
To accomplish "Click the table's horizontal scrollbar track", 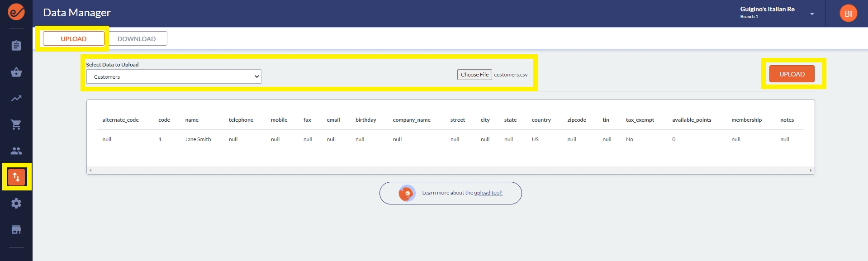I will [450, 171].
